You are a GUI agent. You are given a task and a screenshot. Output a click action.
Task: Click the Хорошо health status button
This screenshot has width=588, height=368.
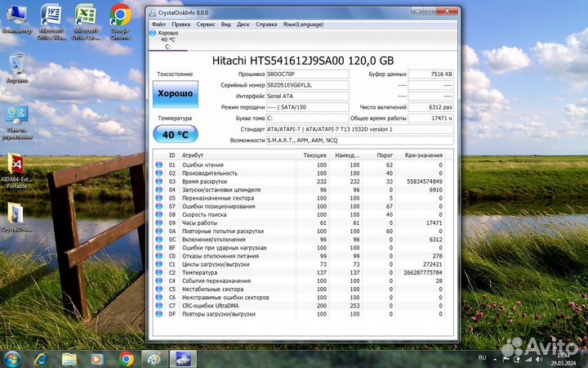175,93
